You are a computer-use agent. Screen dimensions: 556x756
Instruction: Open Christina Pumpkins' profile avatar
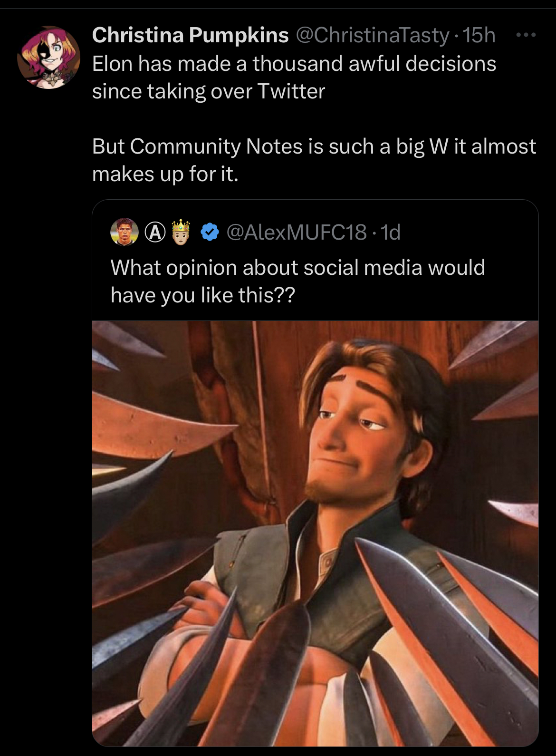(x=48, y=58)
